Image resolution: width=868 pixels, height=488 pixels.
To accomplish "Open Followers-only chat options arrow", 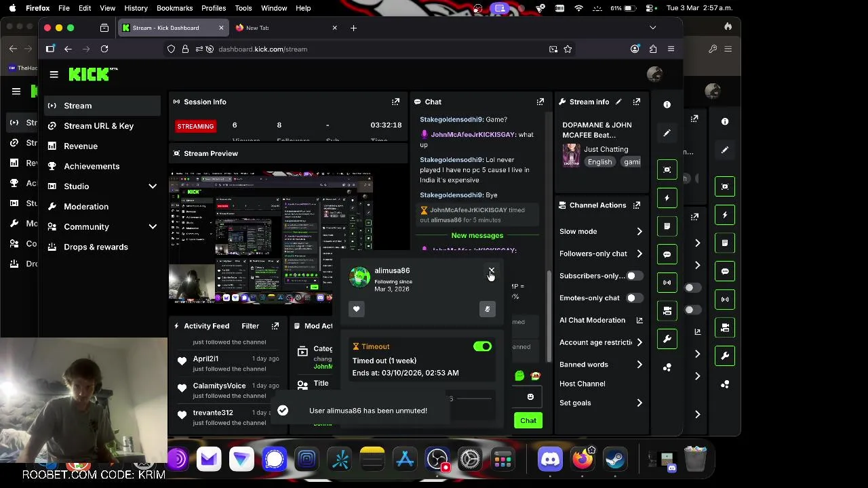I will (639, 253).
